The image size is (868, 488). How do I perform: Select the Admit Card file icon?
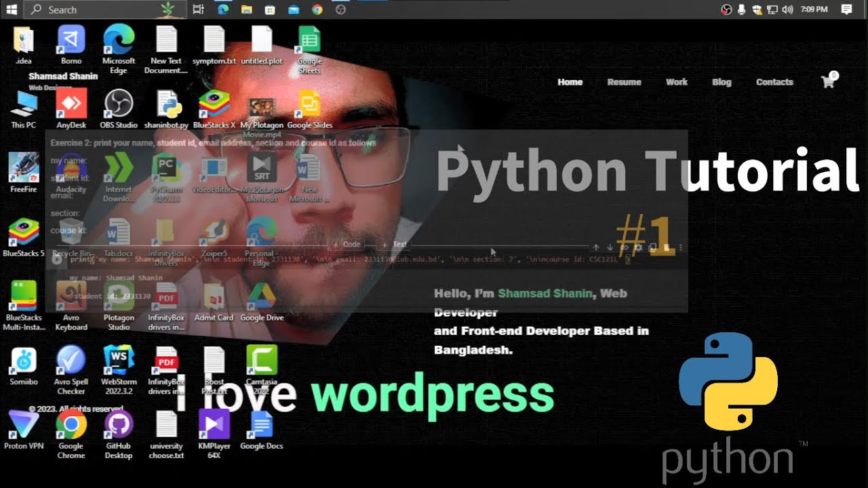click(x=214, y=301)
